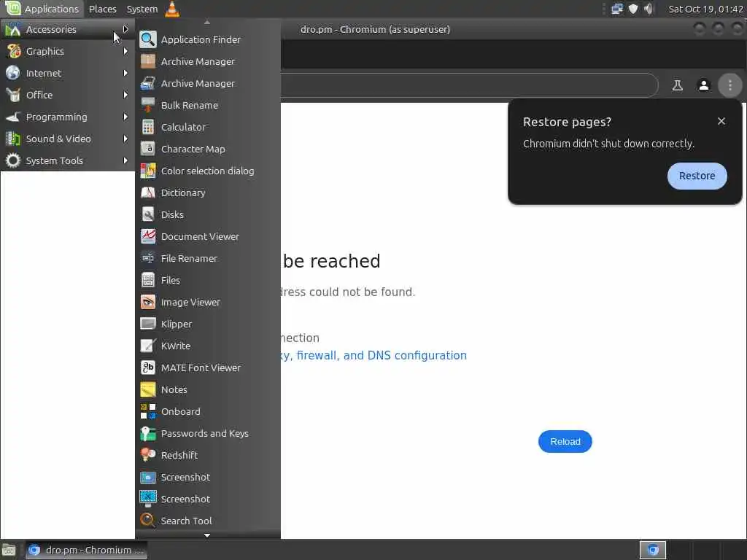This screenshot has height=560, width=747.
Task: Click clock showing Sat Oct 19
Action: point(705,9)
